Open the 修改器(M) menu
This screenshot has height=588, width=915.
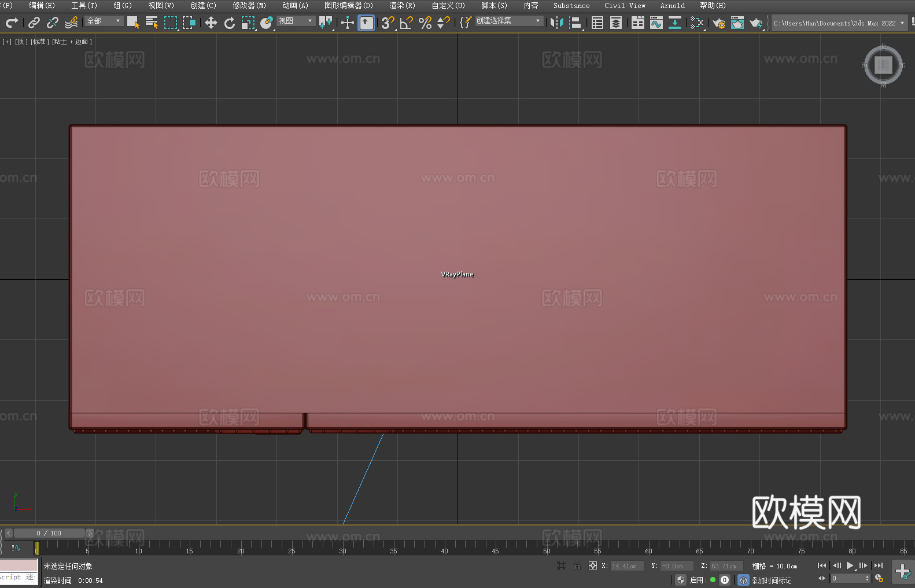249,5
